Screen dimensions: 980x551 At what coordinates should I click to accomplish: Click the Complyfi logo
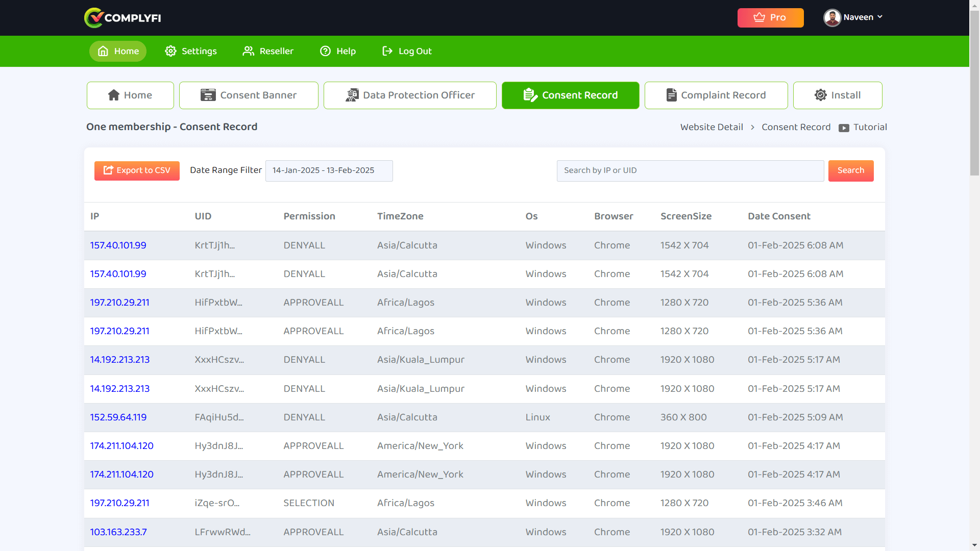pyautogui.click(x=122, y=18)
